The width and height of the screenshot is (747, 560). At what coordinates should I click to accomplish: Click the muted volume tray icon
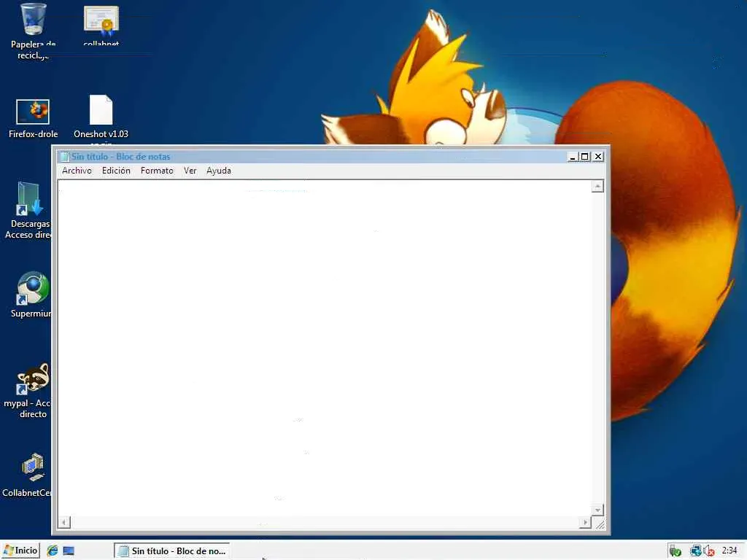pyautogui.click(x=709, y=551)
